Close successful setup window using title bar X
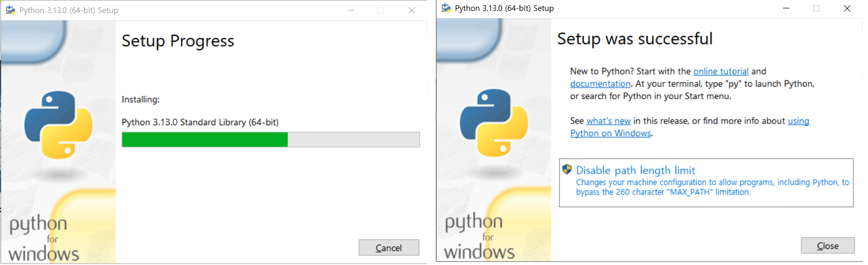This screenshot has width=868, height=265. 847,8
